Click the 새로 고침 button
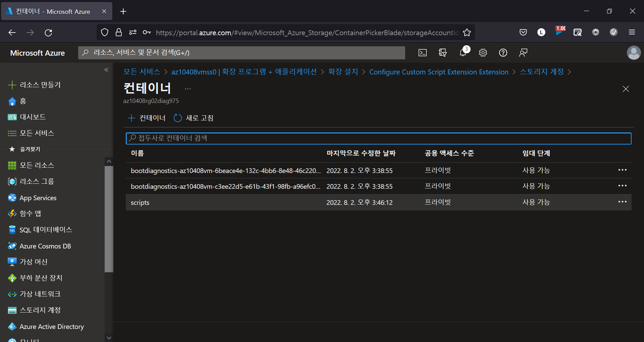The height and width of the screenshot is (342, 644). pyautogui.click(x=194, y=118)
